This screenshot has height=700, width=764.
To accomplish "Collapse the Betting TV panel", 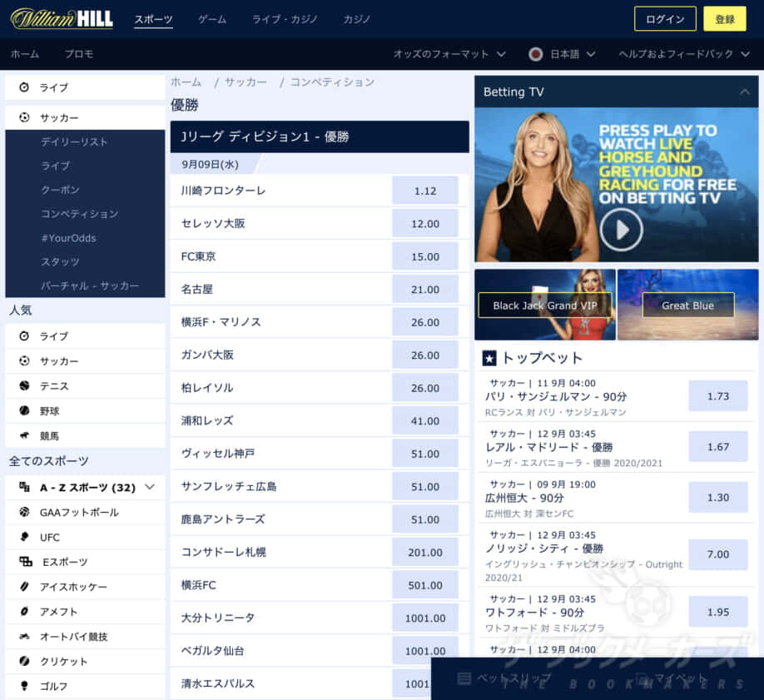I will coord(745,92).
